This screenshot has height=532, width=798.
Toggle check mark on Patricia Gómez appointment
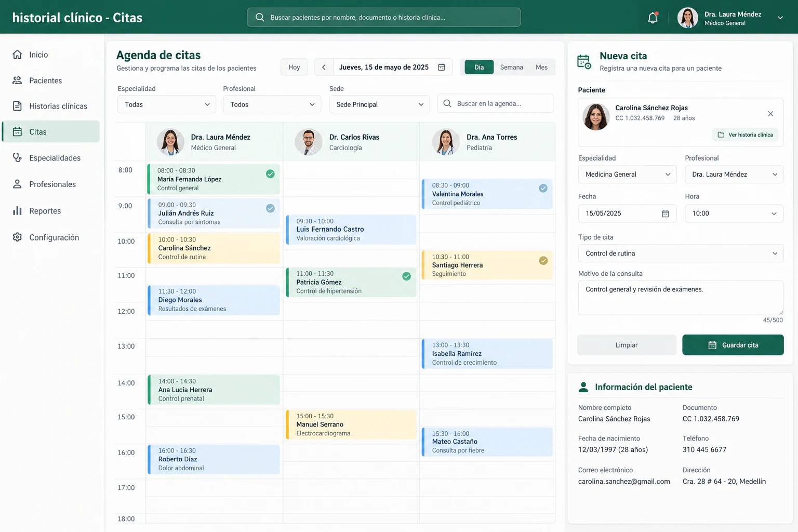(406, 276)
